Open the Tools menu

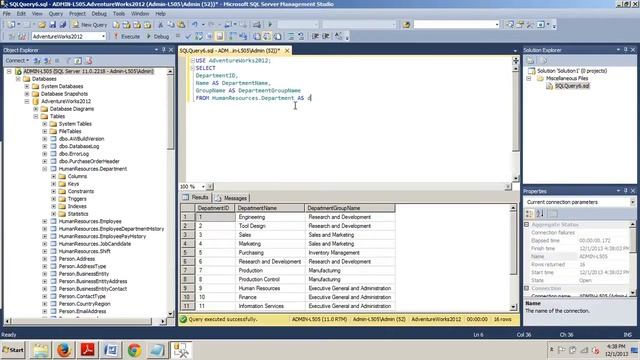119,13
